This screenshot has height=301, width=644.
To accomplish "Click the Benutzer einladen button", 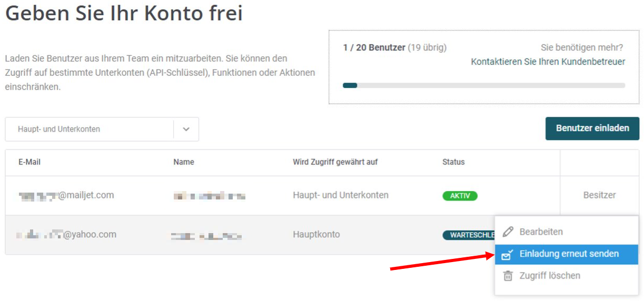I will tap(592, 128).
